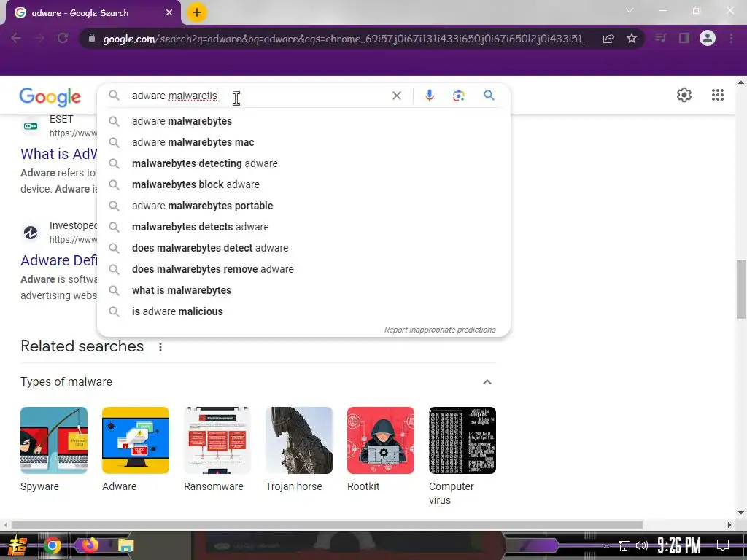Choose suggestion does malwarebytes remove adware
Screen dimensions: 747x560
[303, 269]
